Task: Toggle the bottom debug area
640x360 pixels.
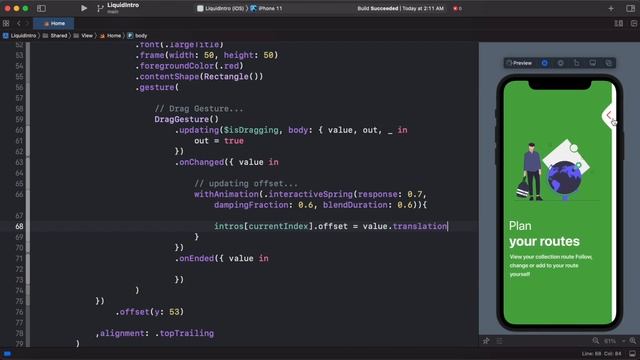Action: pyautogui.click(x=632, y=354)
